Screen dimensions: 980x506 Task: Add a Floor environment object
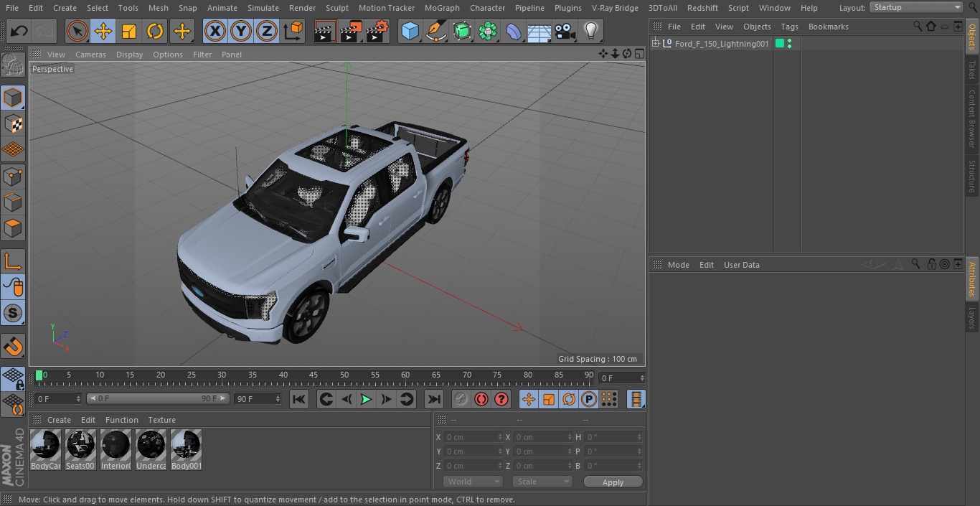click(x=540, y=31)
